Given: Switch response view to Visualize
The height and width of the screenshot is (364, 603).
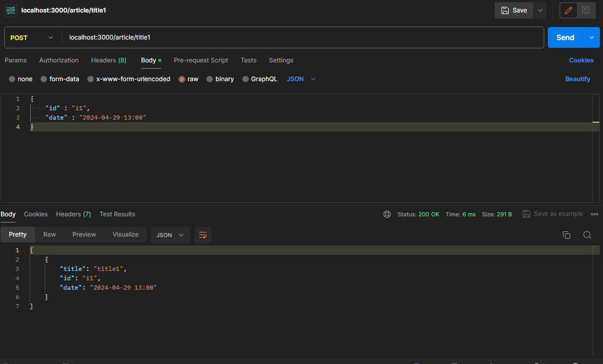Looking at the screenshot, I should (125, 235).
